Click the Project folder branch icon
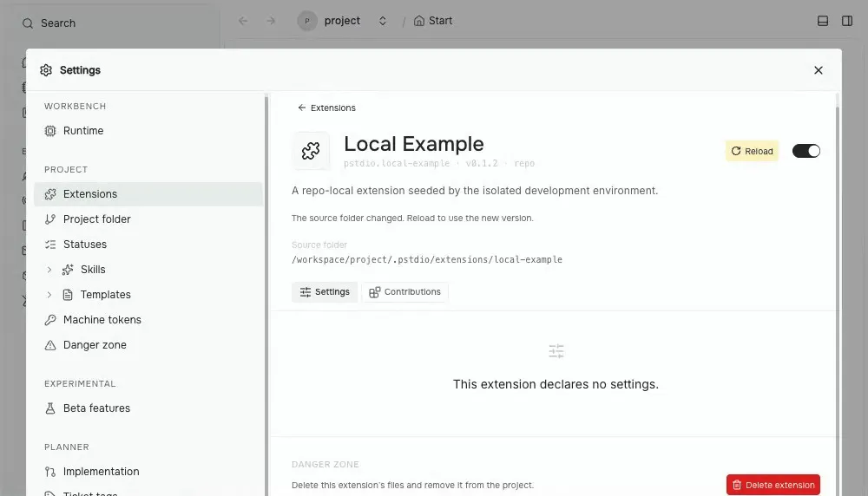 [50, 219]
